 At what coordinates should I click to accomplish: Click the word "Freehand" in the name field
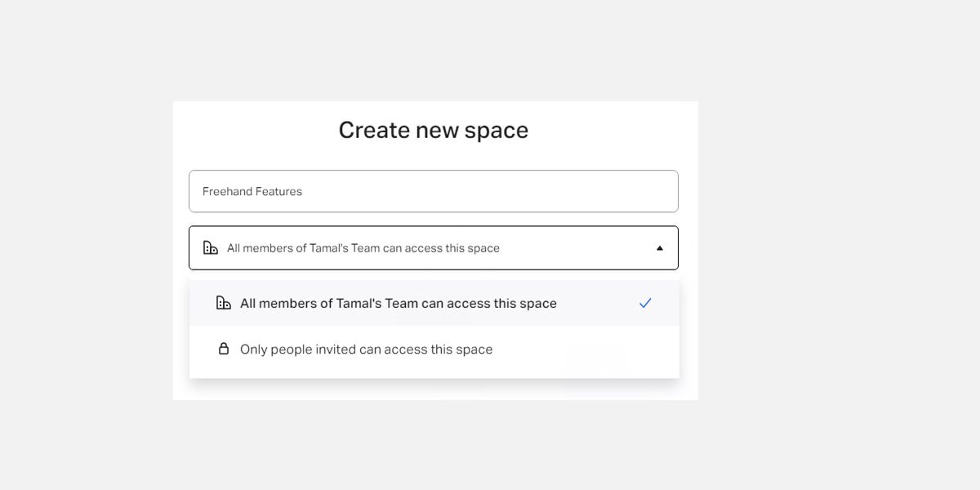click(x=226, y=191)
